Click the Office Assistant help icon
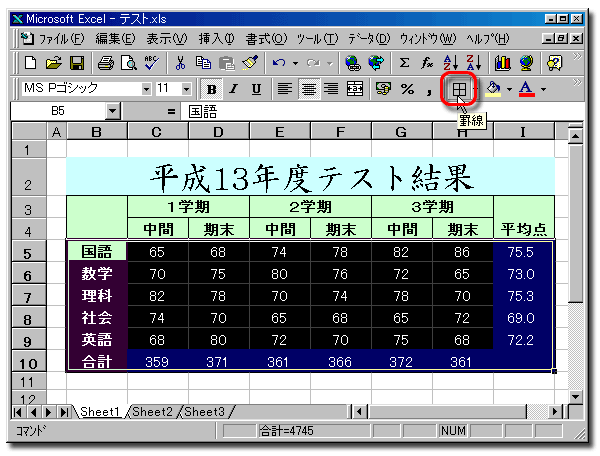This screenshot has width=600, height=456. [554, 63]
